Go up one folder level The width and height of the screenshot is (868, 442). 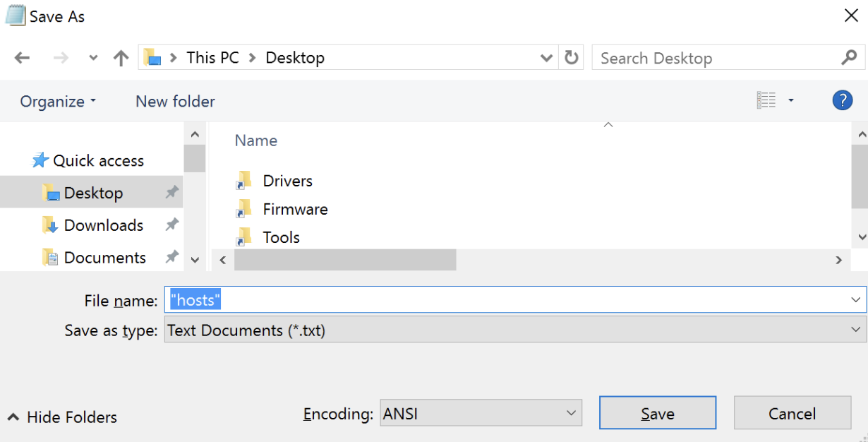click(x=121, y=57)
